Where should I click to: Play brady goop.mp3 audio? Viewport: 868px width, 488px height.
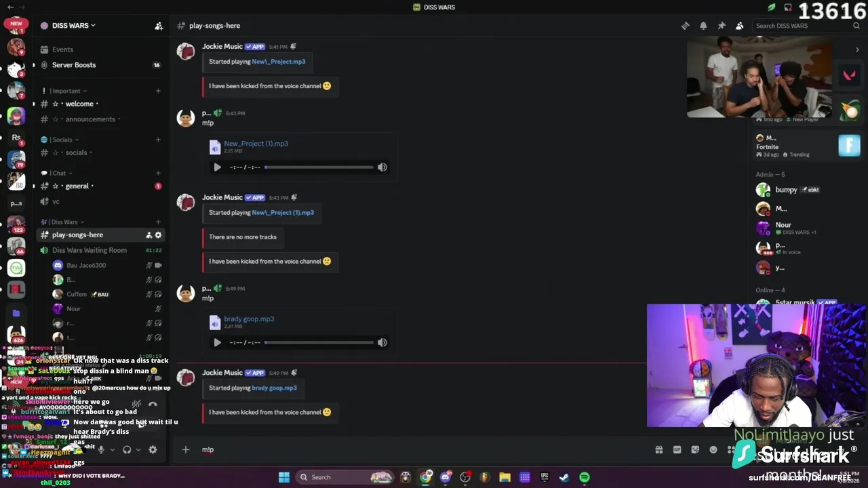(x=217, y=343)
